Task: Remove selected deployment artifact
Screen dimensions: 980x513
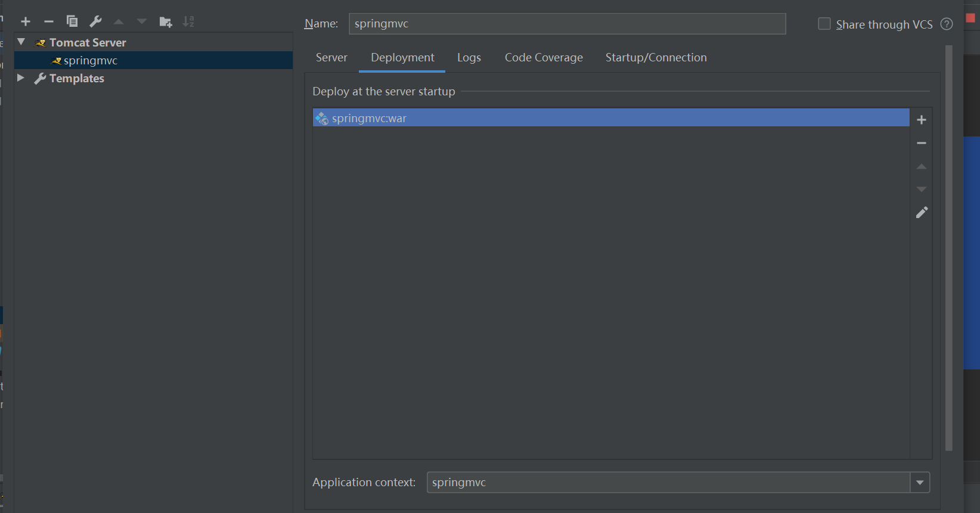Action: 922,143
